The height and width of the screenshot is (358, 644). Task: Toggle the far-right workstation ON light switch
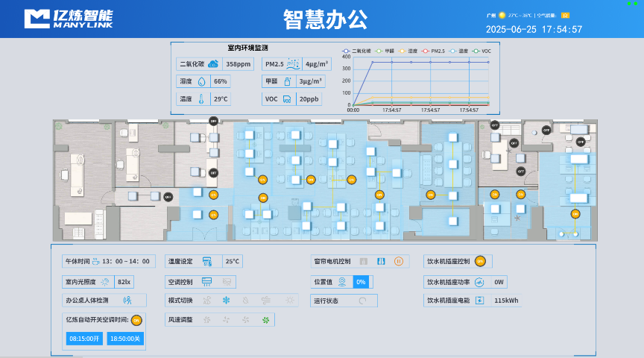pyautogui.click(x=575, y=214)
